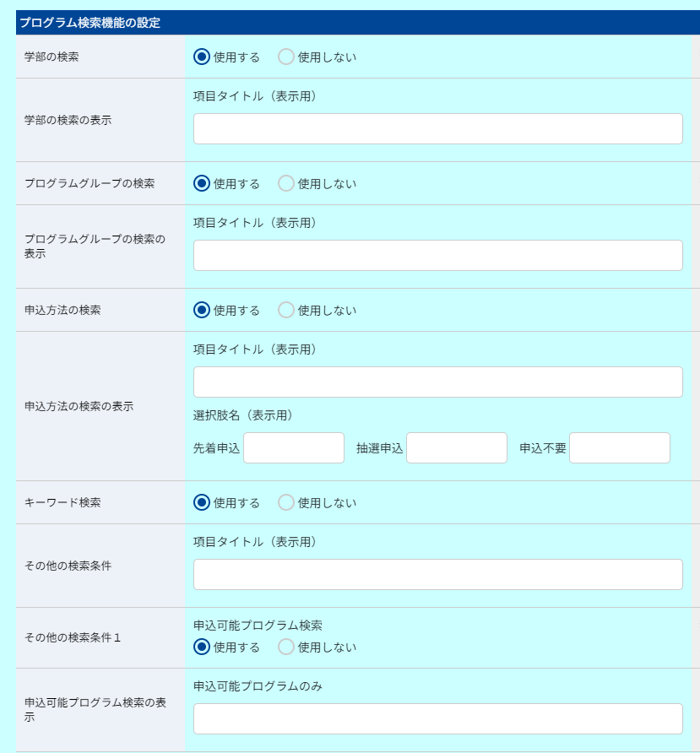Select 使用しない for 申込方法の検索
700x753 pixels.
pyautogui.click(x=286, y=310)
